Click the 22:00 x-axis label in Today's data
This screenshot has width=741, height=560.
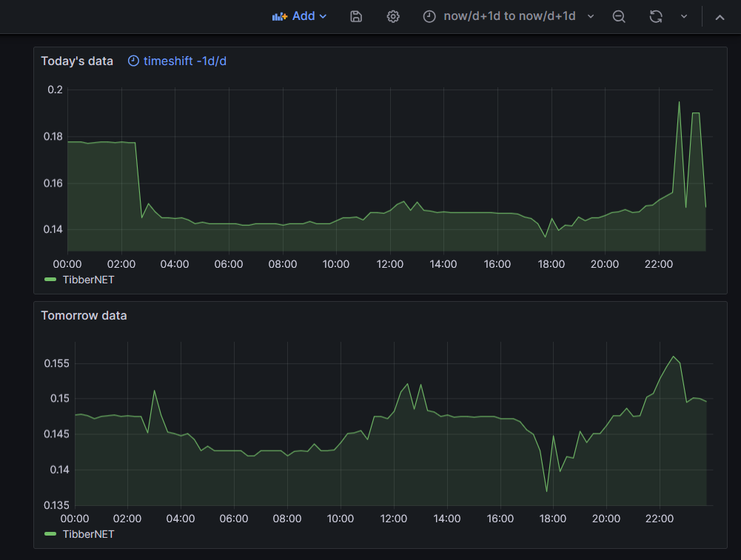(x=659, y=264)
